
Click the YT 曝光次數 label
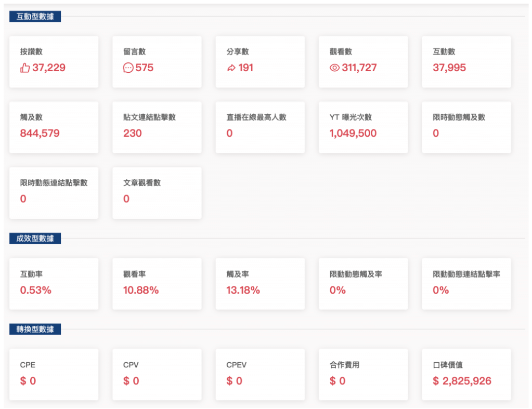pyautogui.click(x=351, y=117)
